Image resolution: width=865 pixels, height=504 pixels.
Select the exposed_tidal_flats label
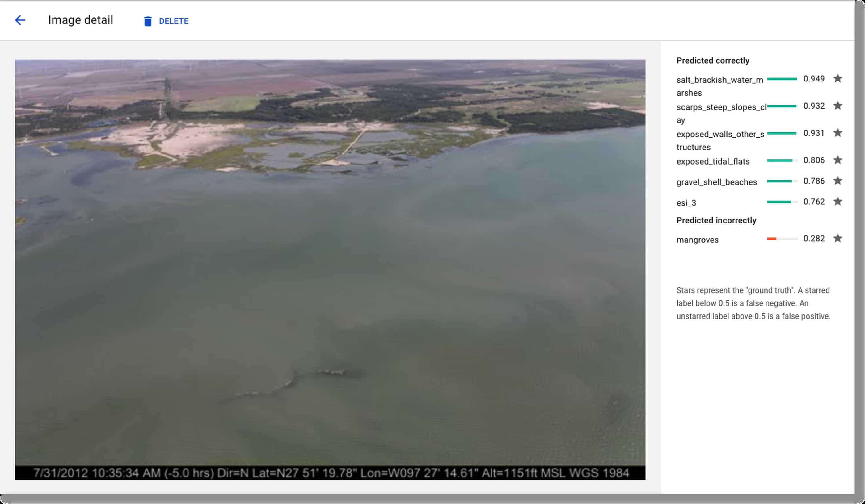tap(713, 161)
